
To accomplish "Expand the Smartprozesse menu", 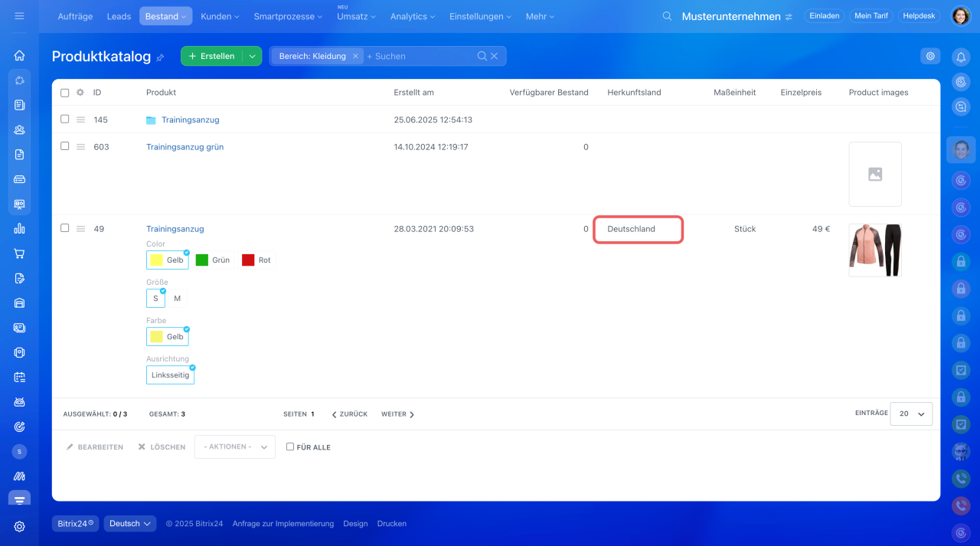I will 288,16.
